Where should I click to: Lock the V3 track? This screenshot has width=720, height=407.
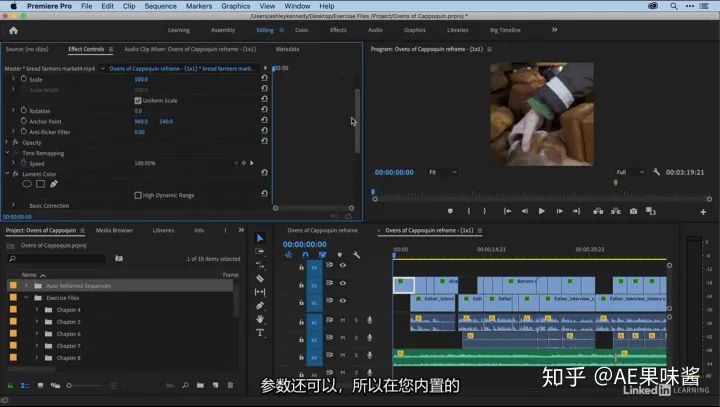[301, 267]
